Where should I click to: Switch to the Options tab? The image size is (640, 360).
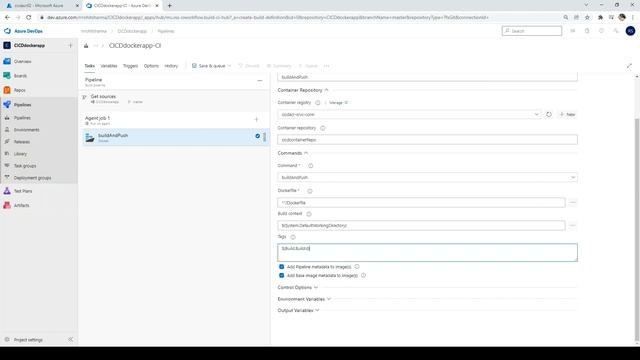[151, 66]
